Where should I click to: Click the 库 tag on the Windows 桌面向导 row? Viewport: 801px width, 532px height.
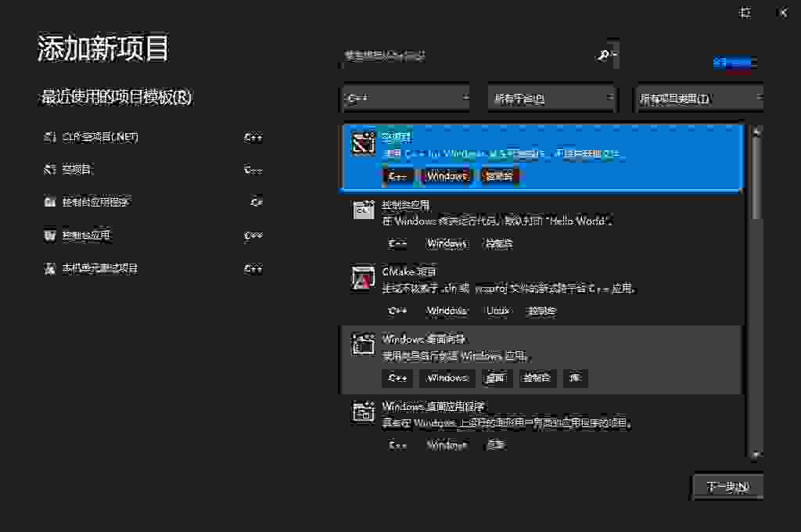pyautogui.click(x=575, y=378)
